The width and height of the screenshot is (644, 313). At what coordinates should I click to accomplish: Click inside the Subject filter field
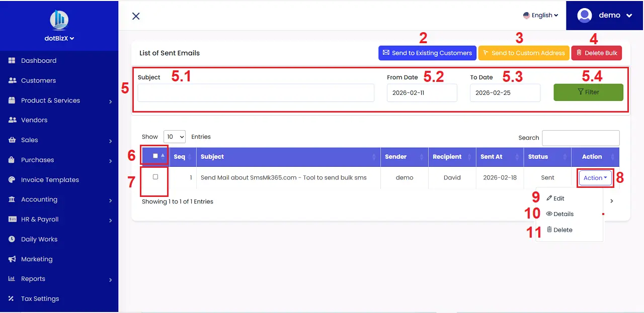pos(256,92)
